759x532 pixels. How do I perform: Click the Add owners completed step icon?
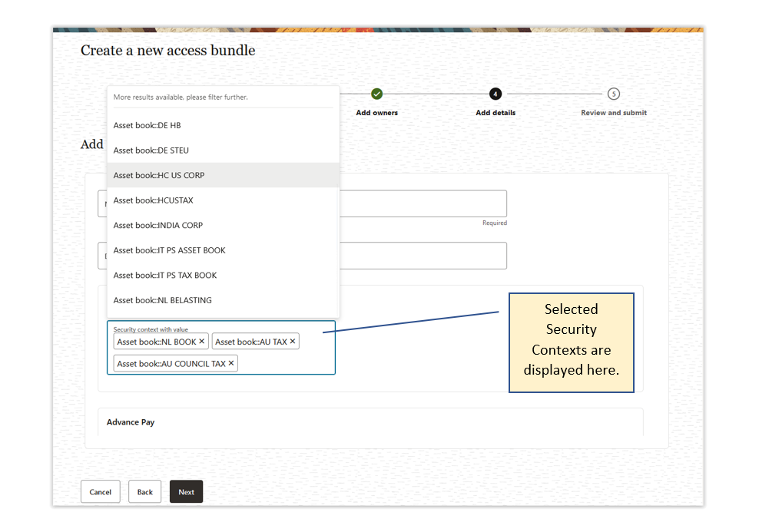[x=376, y=94]
